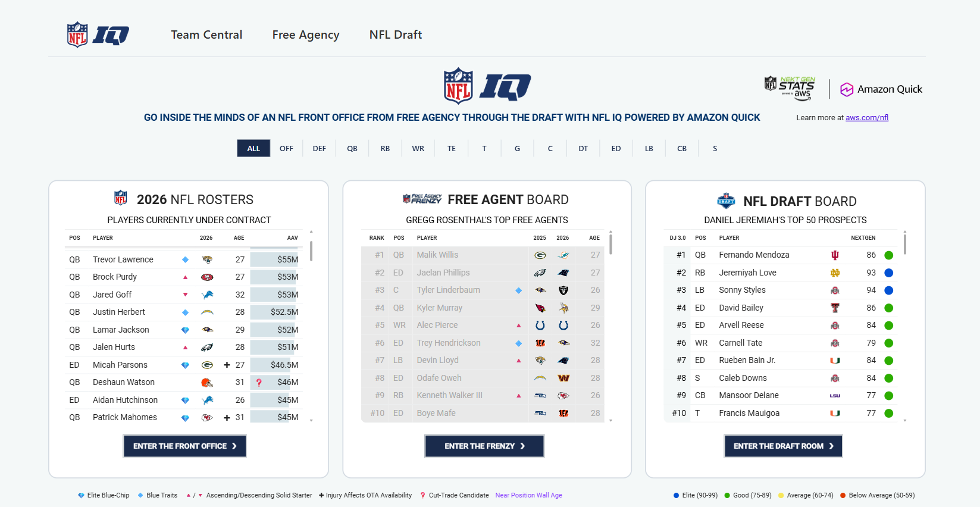Click the Amazon Quick logo
The image size is (980, 507).
(881, 89)
